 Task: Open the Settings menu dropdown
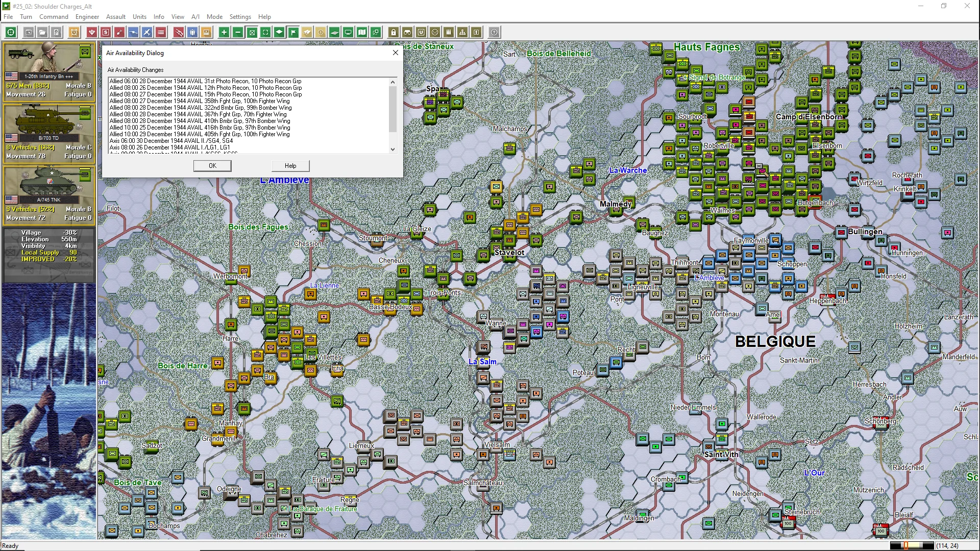pos(240,17)
